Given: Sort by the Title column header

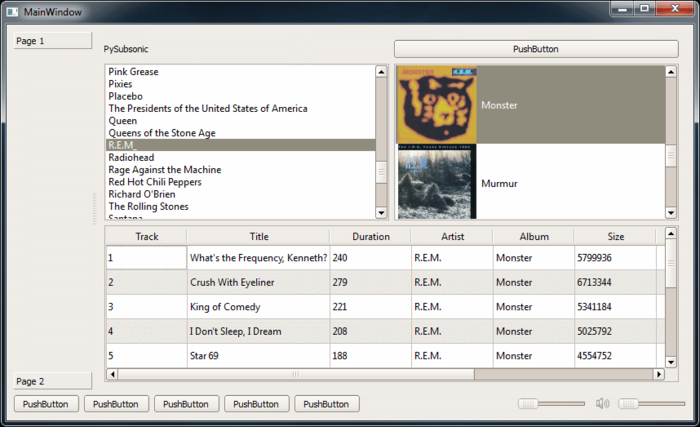Looking at the screenshot, I should tap(259, 236).
